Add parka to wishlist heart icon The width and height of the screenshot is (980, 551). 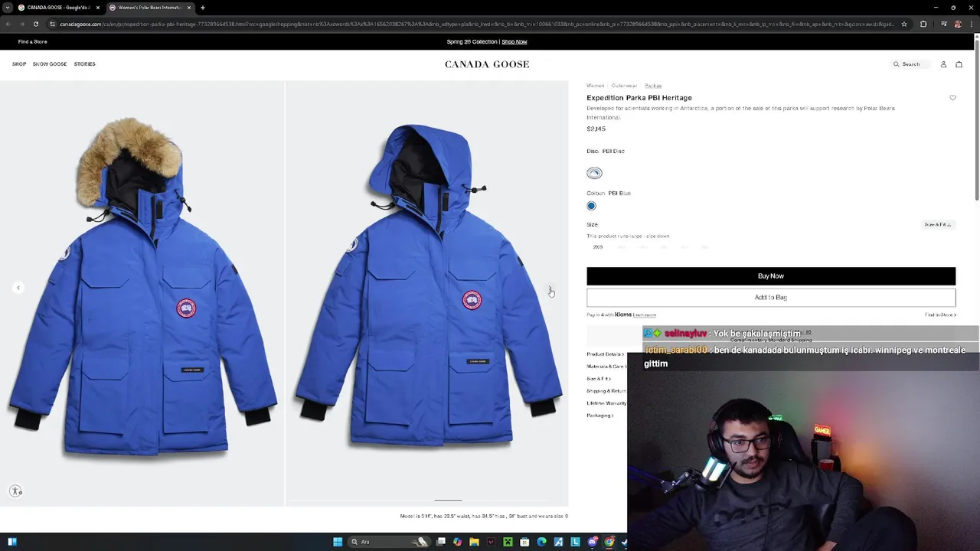click(952, 98)
